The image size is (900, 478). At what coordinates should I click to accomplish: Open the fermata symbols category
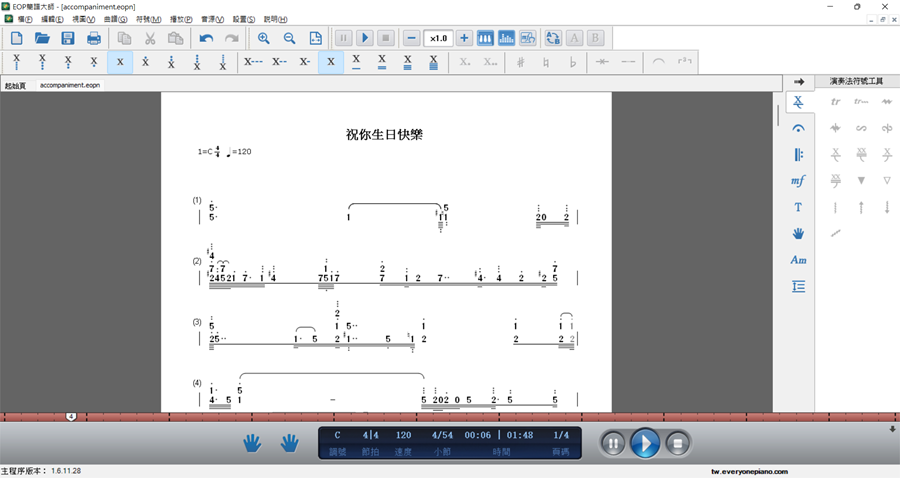(798, 129)
